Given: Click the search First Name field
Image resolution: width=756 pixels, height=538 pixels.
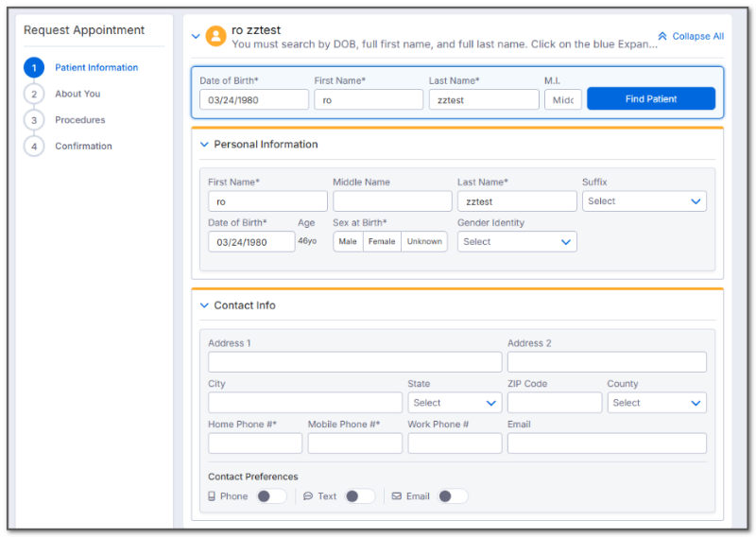Looking at the screenshot, I should point(369,100).
